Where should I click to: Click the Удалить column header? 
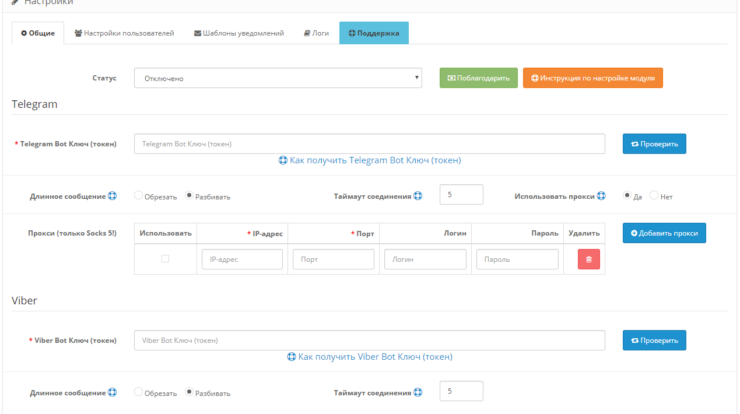(x=584, y=233)
